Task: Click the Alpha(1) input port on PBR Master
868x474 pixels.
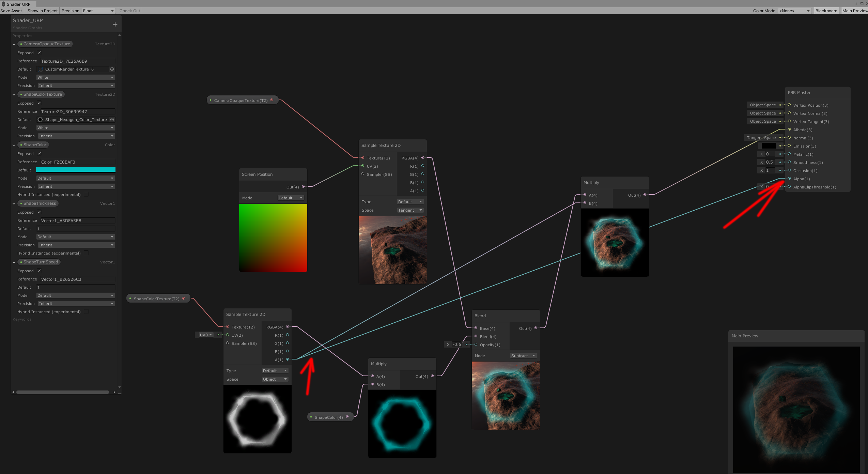Action: tap(789, 179)
